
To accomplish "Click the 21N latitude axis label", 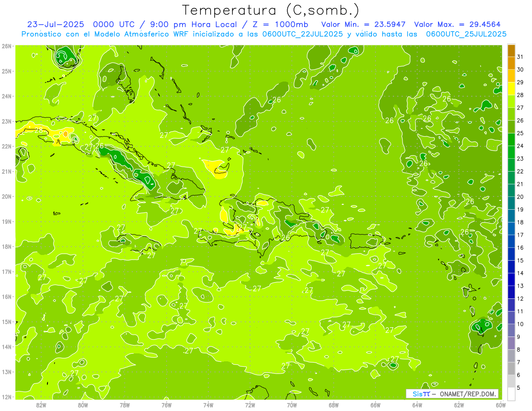I will point(7,171).
